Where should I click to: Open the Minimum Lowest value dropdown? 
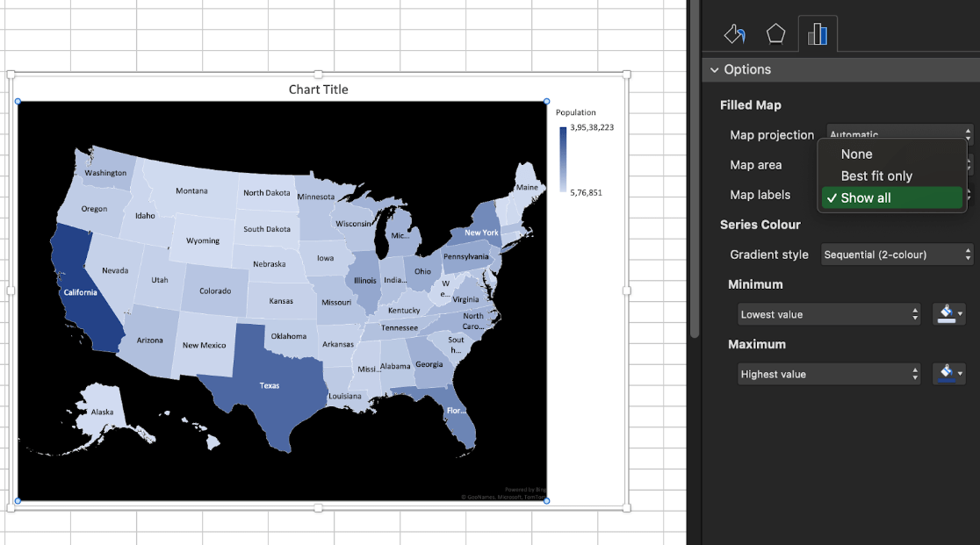pyautogui.click(x=829, y=315)
